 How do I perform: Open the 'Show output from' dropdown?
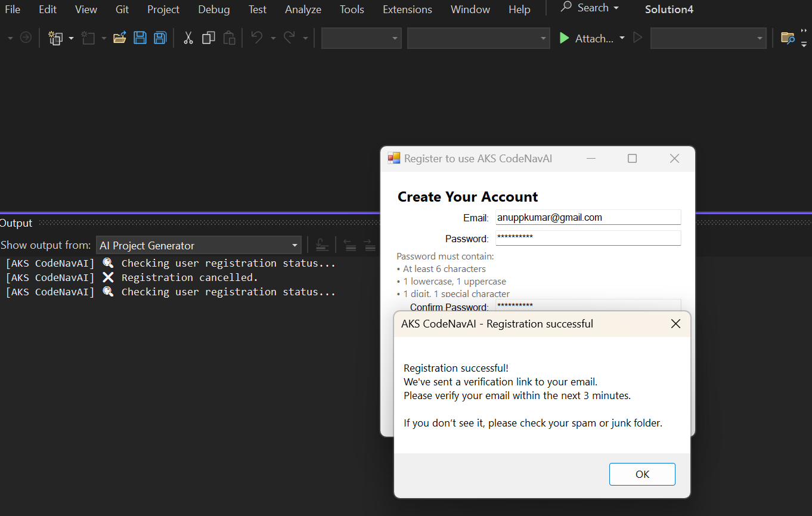(x=199, y=245)
